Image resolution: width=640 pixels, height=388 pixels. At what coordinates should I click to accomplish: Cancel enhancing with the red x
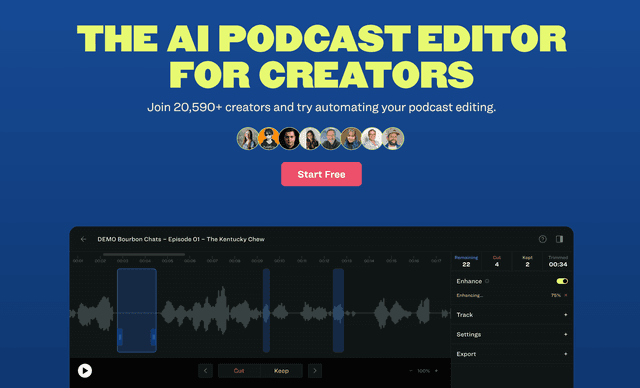coord(566,295)
